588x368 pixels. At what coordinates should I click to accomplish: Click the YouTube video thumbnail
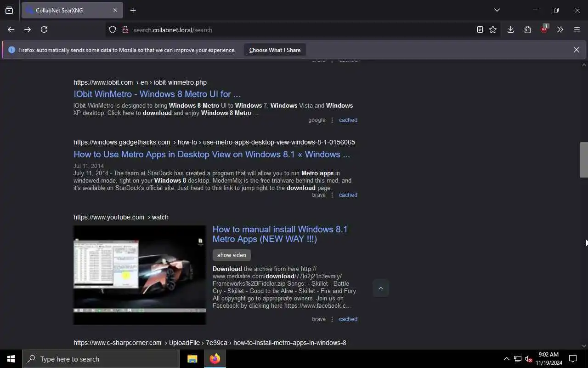tap(140, 275)
